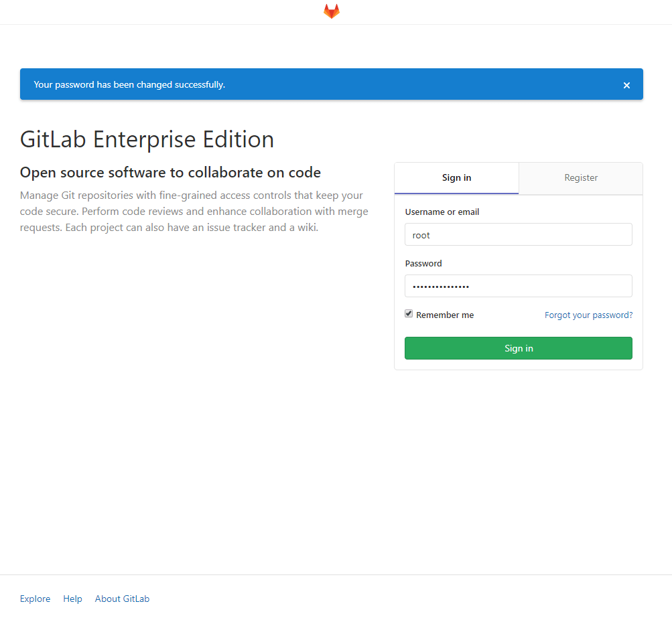Open the GitLab home page via the logo

331,11
